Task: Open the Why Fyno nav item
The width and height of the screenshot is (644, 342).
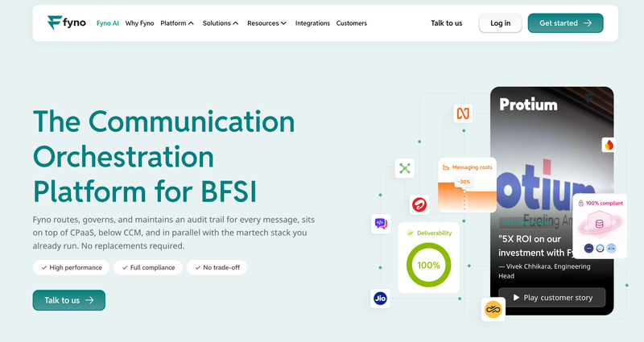Action: click(139, 23)
